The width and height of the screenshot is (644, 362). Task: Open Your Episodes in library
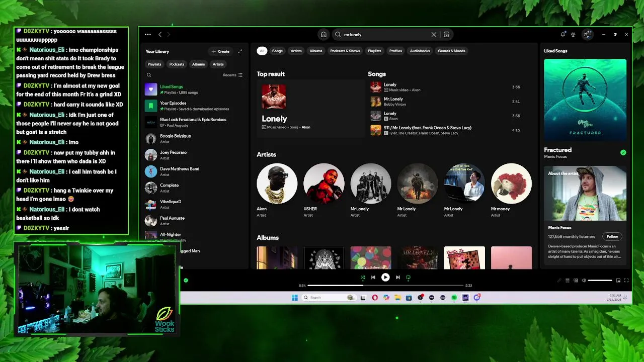194,106
